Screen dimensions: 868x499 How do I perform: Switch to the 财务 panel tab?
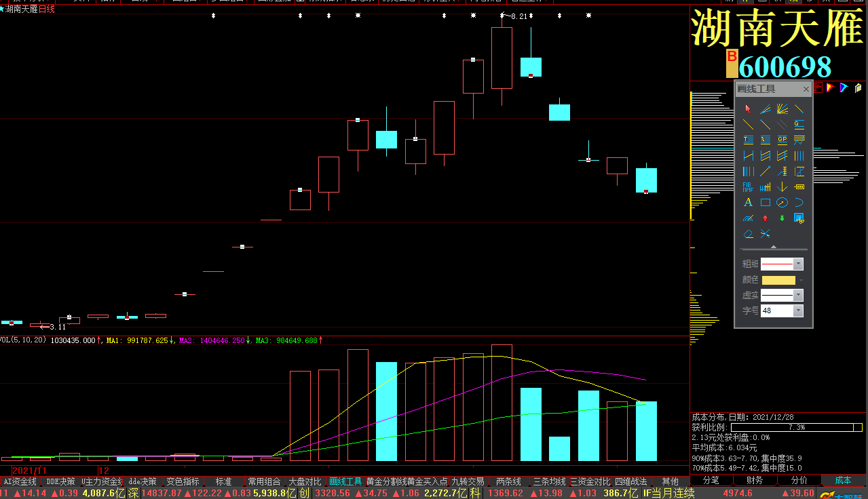[x=755, y=480]
